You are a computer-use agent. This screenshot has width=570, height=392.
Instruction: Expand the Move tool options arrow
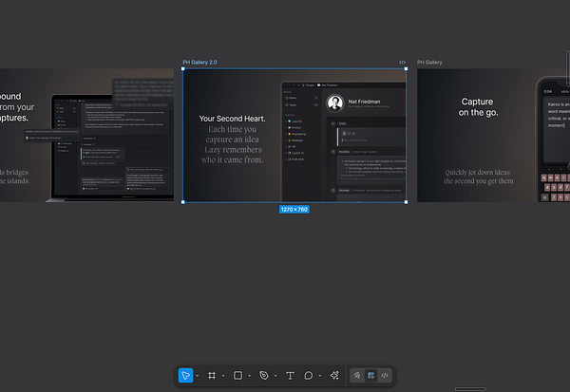coord(197,377)
